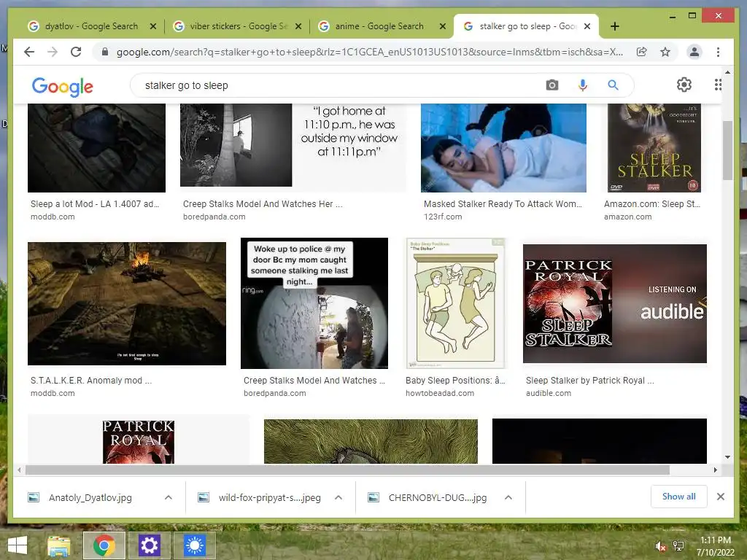Open the 'Woke up to police' thumbnail

coord(314,303)
